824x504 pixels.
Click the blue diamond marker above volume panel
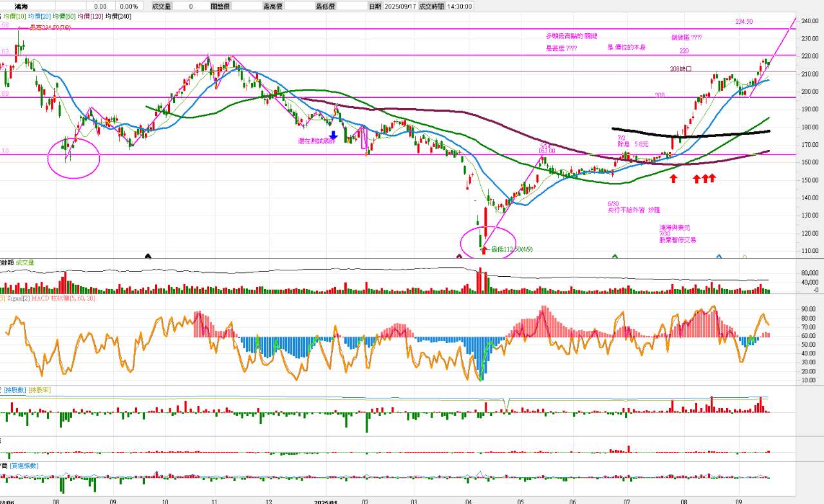[719, 257]
